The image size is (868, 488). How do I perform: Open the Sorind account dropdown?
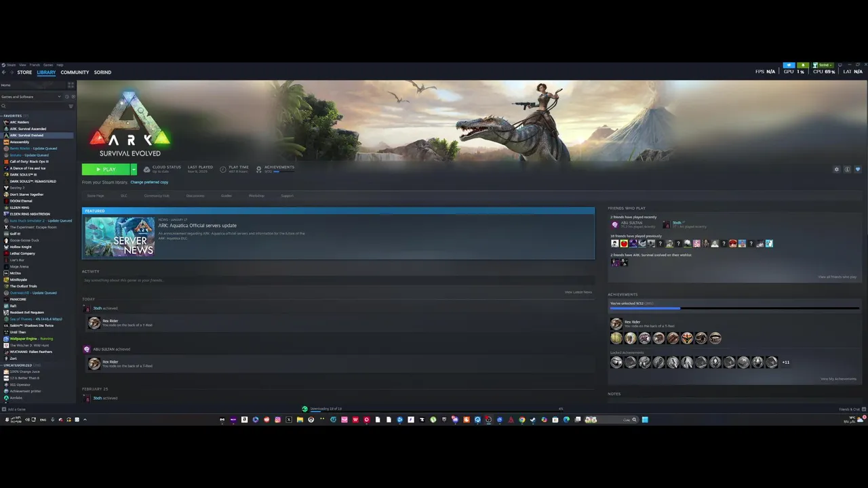823,65
